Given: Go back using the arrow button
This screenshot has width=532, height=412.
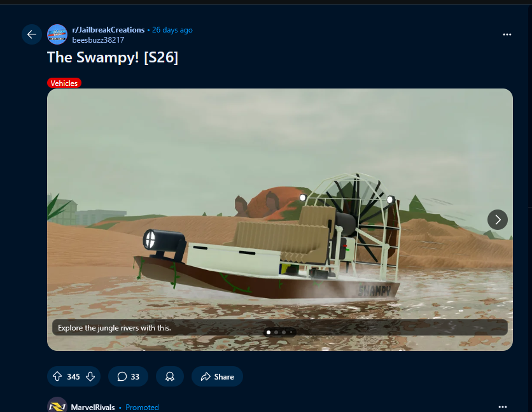Looking at the screenshot, I should click(x=32, y=34).
